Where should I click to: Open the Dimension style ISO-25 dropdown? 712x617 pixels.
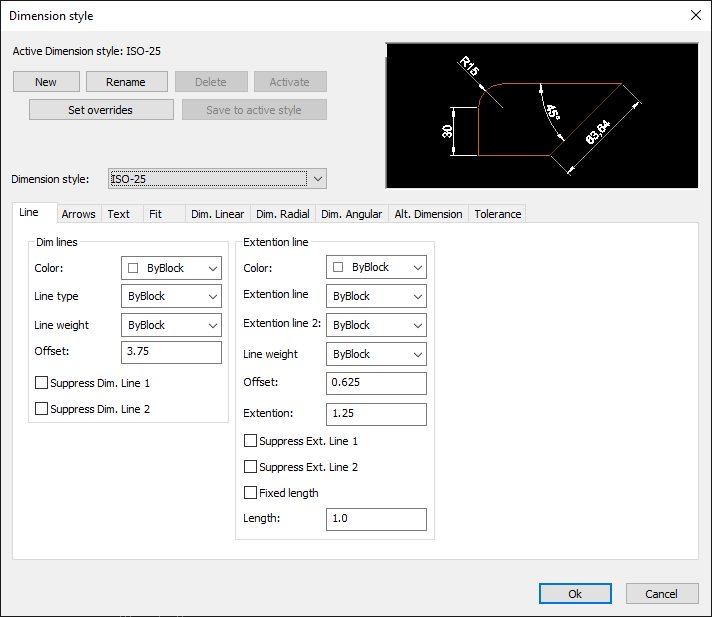click(216, 179)
